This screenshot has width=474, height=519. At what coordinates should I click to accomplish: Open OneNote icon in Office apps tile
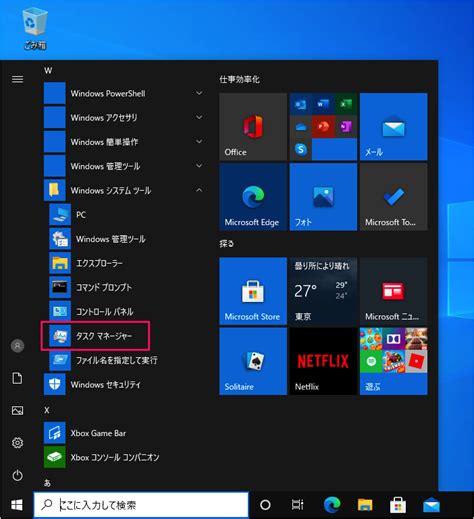click(346, 127)
